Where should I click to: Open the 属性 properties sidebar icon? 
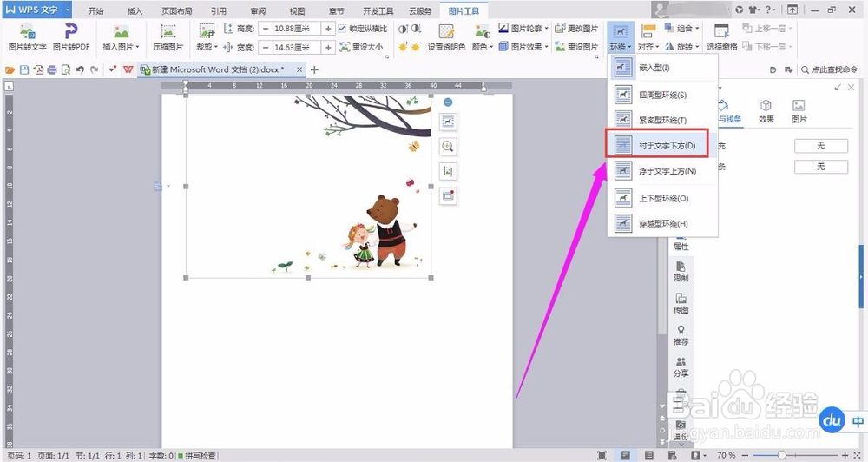tap(681, 242)
